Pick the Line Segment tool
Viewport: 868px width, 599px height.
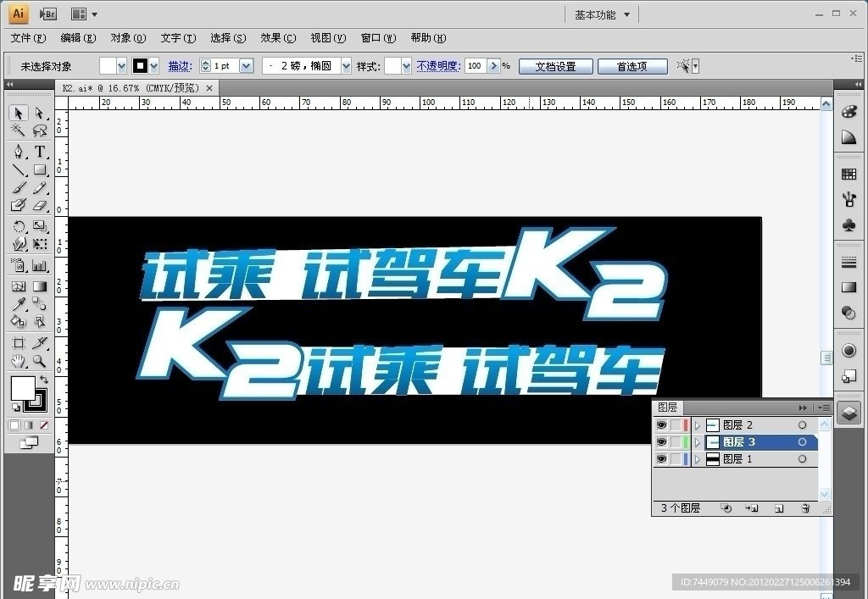coord(19,169)
